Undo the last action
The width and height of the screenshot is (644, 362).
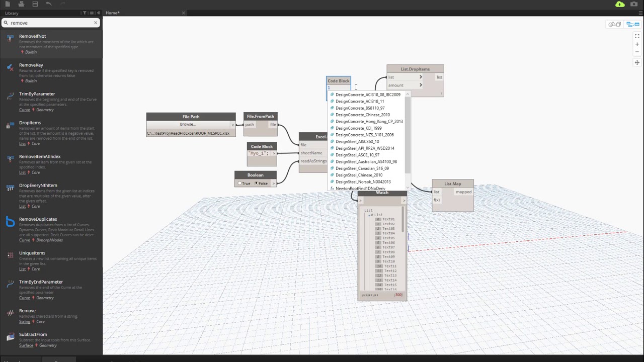[x=48, y=4]
